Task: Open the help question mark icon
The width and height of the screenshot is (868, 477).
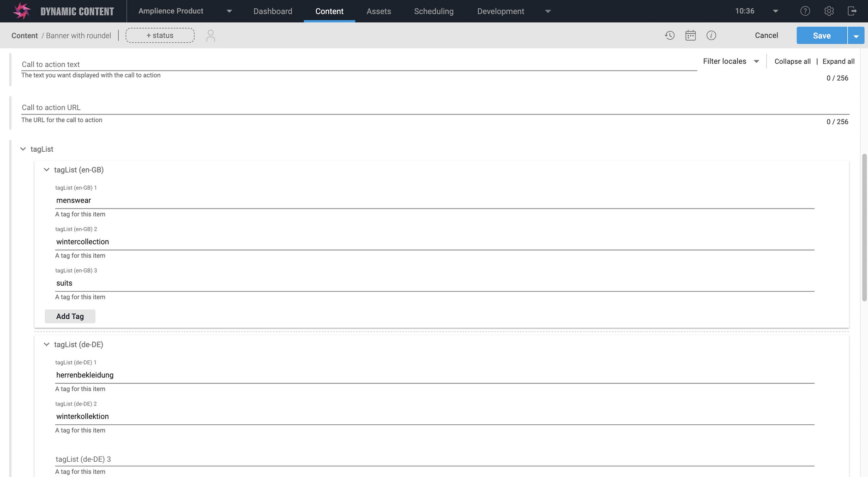Action: pos(805,11)
